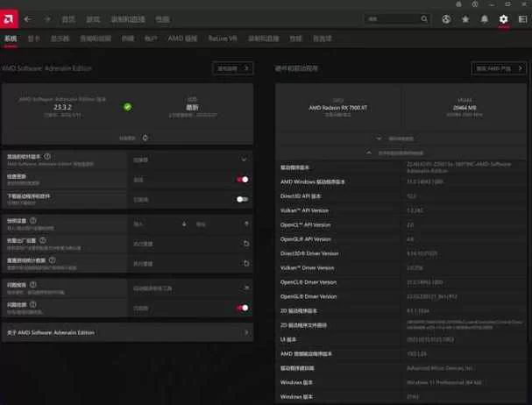The image size is (532, 405).
Task: Click the info icon beside issue reporting
Action: [x=33, y=285]
